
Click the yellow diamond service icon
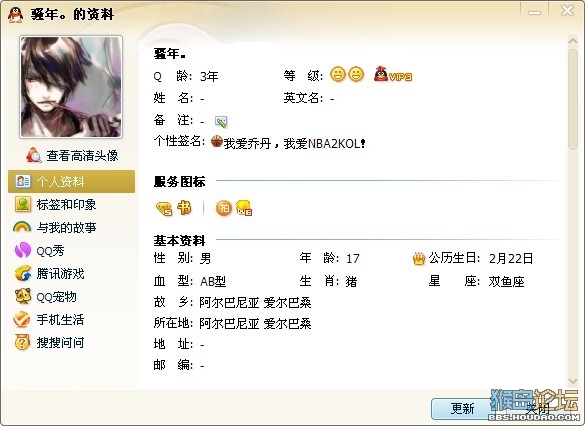pos(163,208)
